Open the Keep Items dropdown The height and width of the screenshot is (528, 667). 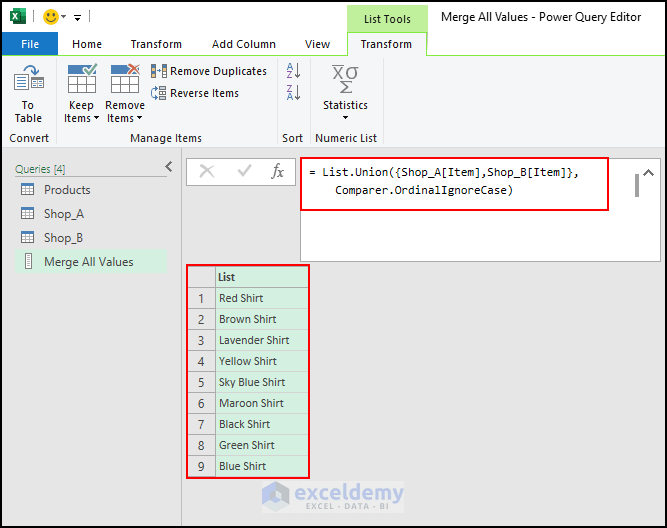[81, 93]
